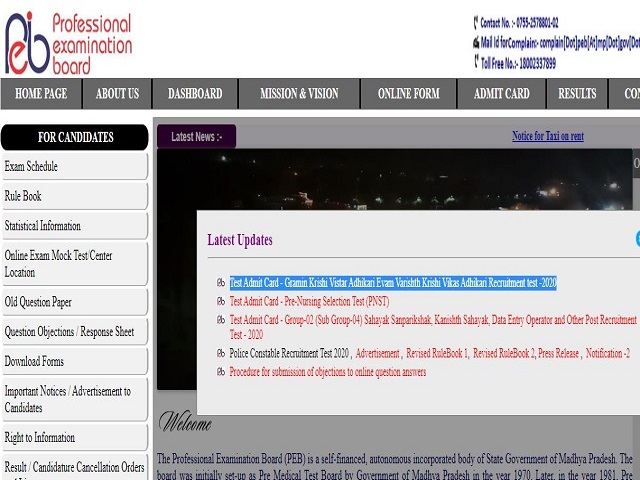Open the Group-02 Sub Group-04 admit card link
Viewport: 640px width, 480px height.
point(433,327)
